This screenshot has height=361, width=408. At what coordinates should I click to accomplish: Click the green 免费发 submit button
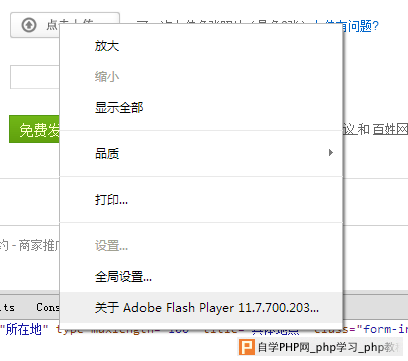coord(34,129)
